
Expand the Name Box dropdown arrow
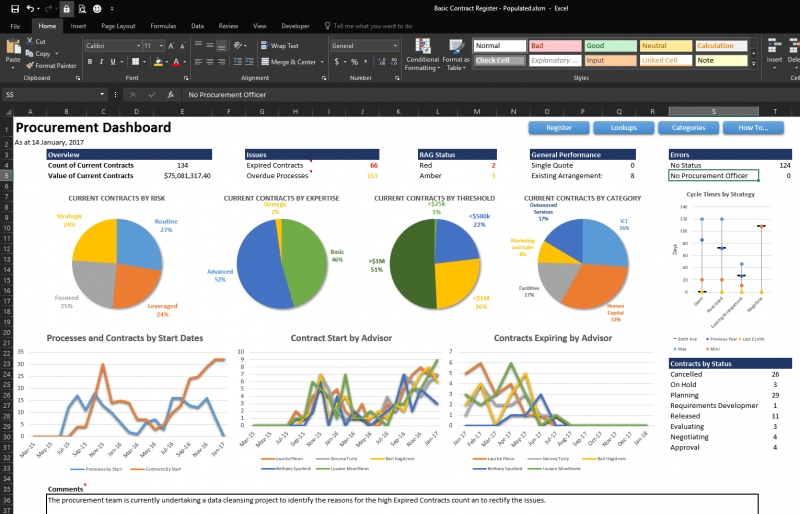[x=102, y=94]
